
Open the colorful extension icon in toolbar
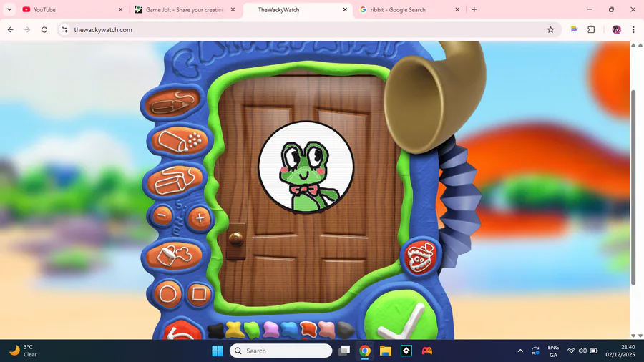pyautogui.click(x=574, y=29)
